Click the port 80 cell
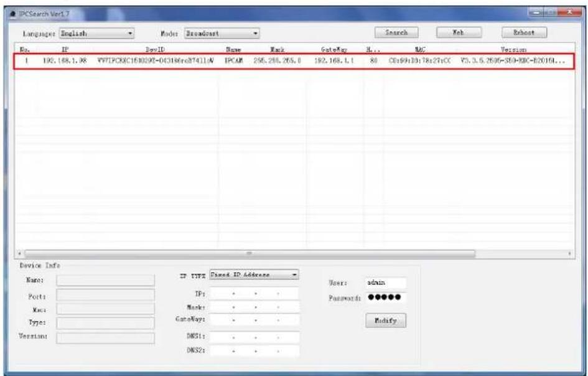Screen dimensions: 588x376 click(x=373, y=60)
